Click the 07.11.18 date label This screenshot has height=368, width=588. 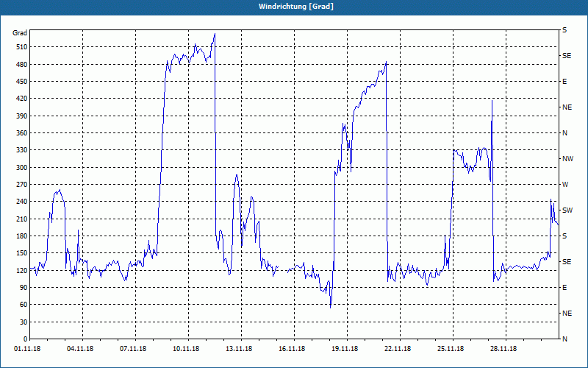[x=133, y=349]
